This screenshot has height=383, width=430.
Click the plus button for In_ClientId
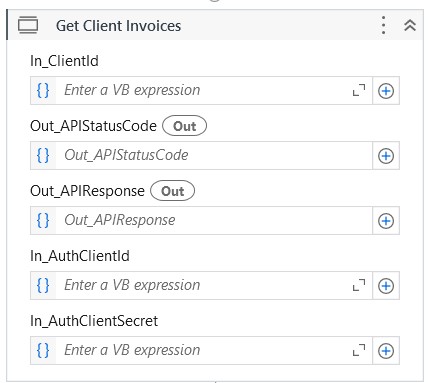point(386,91)
